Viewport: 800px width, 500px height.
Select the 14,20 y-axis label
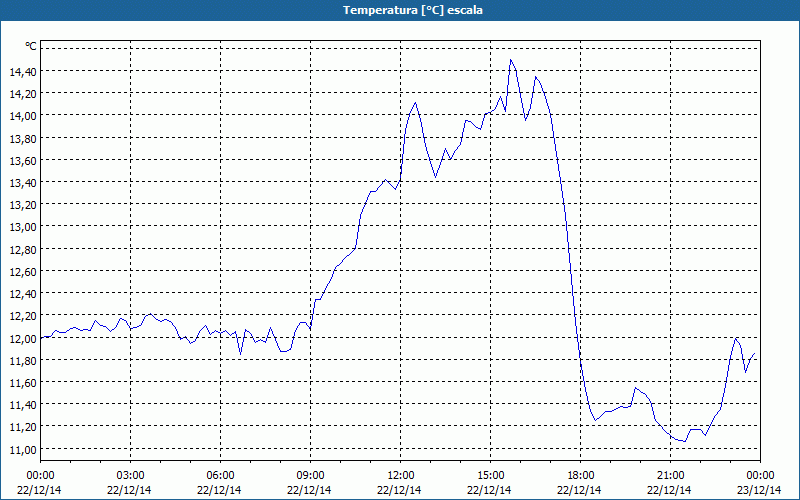click(x=23, y=93)
